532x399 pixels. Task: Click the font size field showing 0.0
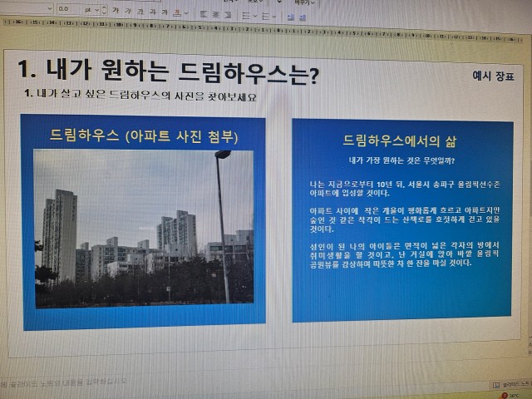[69, 9]
